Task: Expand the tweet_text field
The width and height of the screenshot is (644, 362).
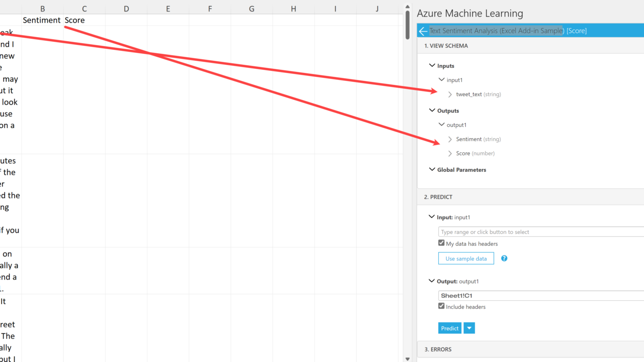Action: 450,94
